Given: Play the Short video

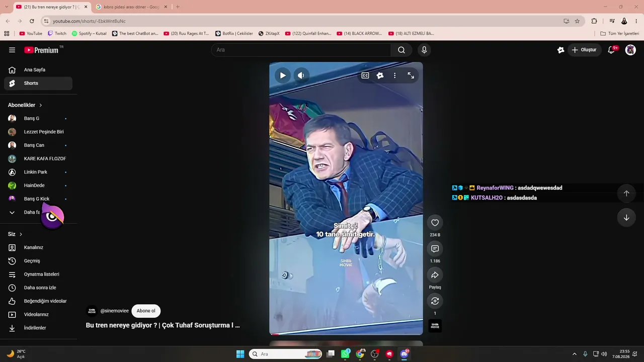Looking at the screenshot, I should click(283, 75).
